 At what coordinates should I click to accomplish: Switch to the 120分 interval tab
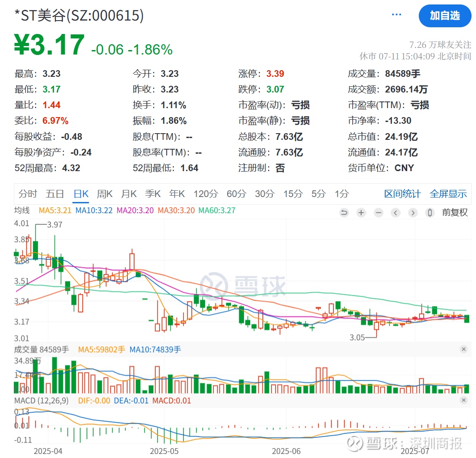pyautogui.click(x=206, y=193)
